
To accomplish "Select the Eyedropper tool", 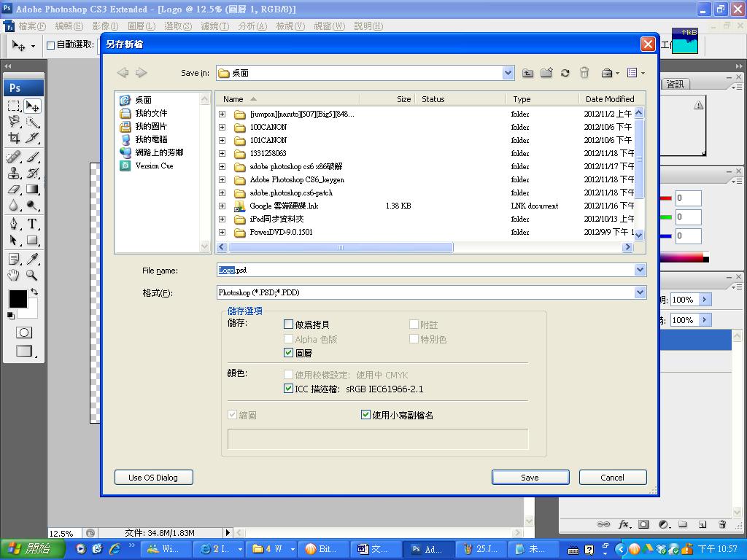I will tap(32, 259).
